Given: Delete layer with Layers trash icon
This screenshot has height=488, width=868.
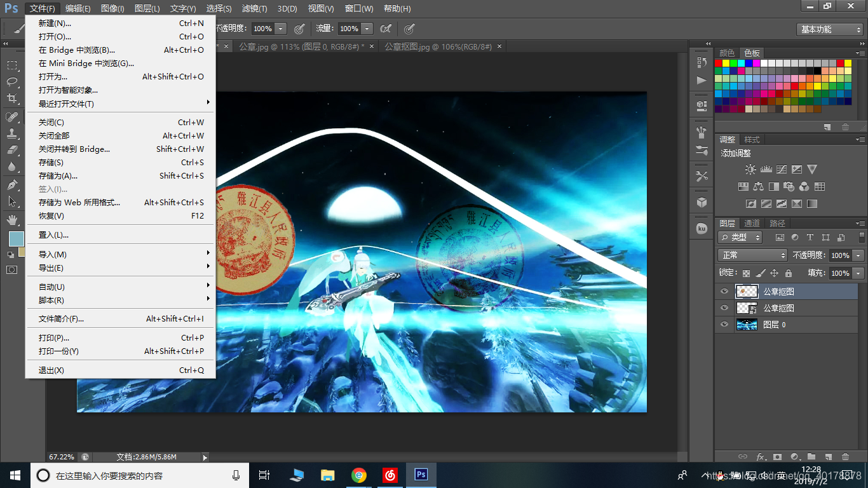Looking at the screenshot, I should pyautogui.click(x=845, y=457).
